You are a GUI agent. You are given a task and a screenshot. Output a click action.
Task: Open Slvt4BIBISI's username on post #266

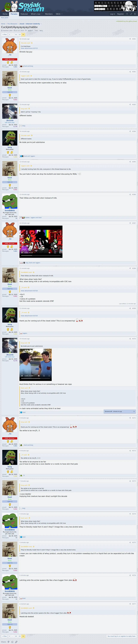click(10, 210)
